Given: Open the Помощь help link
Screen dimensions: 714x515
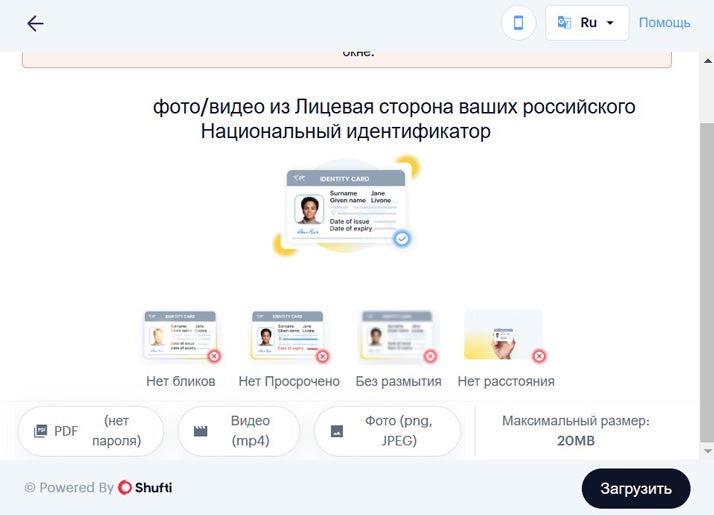Looking at the screenshot, I should [664, 22].
